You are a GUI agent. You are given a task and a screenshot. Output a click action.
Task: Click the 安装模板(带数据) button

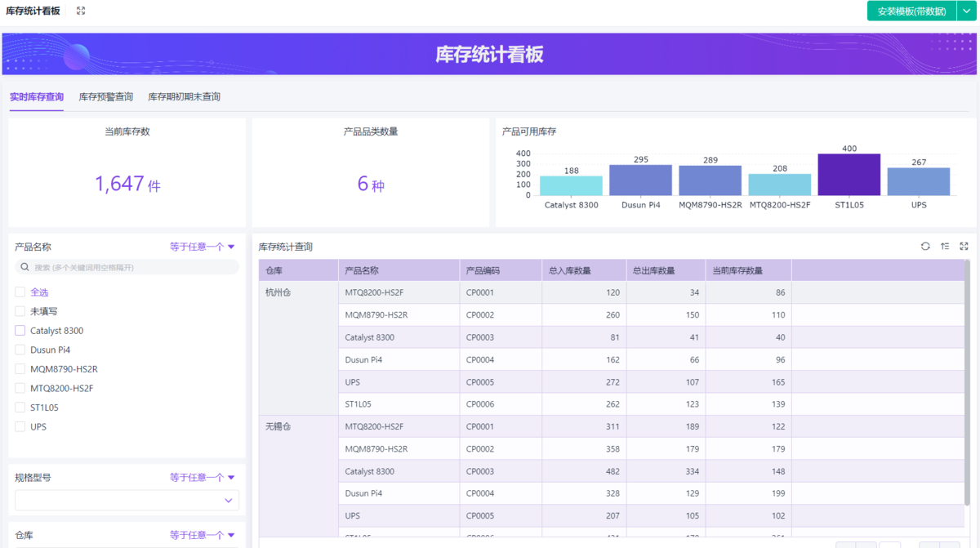[911, 11]
